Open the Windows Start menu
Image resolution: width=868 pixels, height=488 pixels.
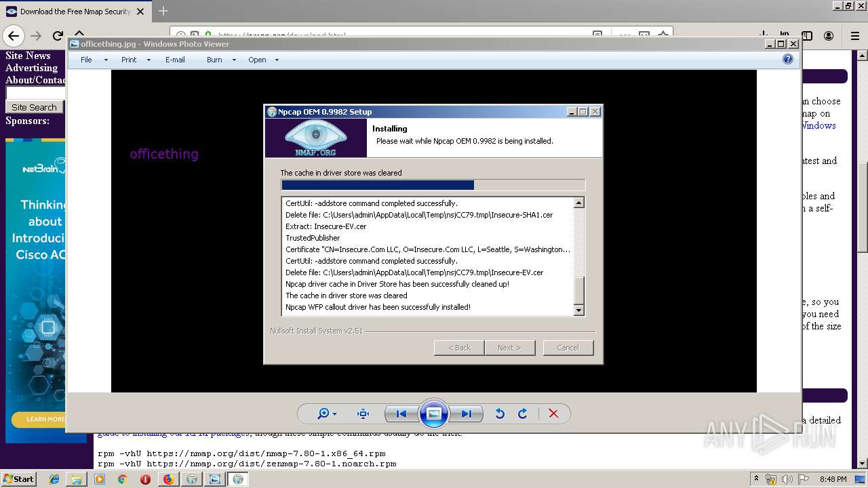click(18, 479)
